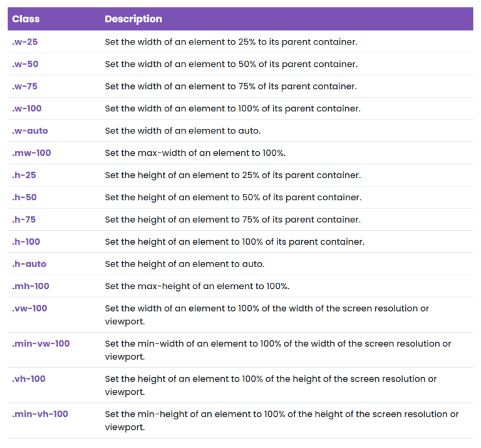Click the .h-100 class entry
This screenshot has height=448, width=481.
click(26, 242)
